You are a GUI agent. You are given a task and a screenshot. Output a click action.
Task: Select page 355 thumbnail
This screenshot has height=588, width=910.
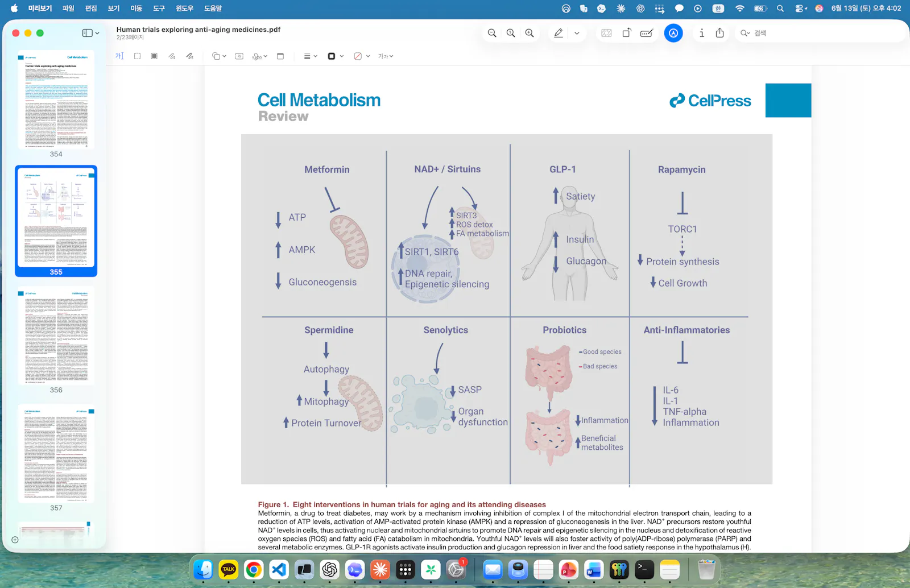56,217
